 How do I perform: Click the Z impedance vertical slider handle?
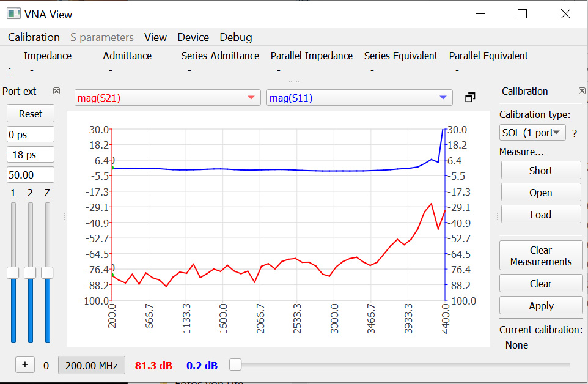47,273
